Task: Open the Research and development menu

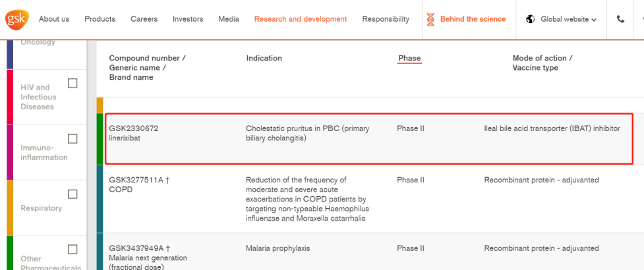Action: 301,19
